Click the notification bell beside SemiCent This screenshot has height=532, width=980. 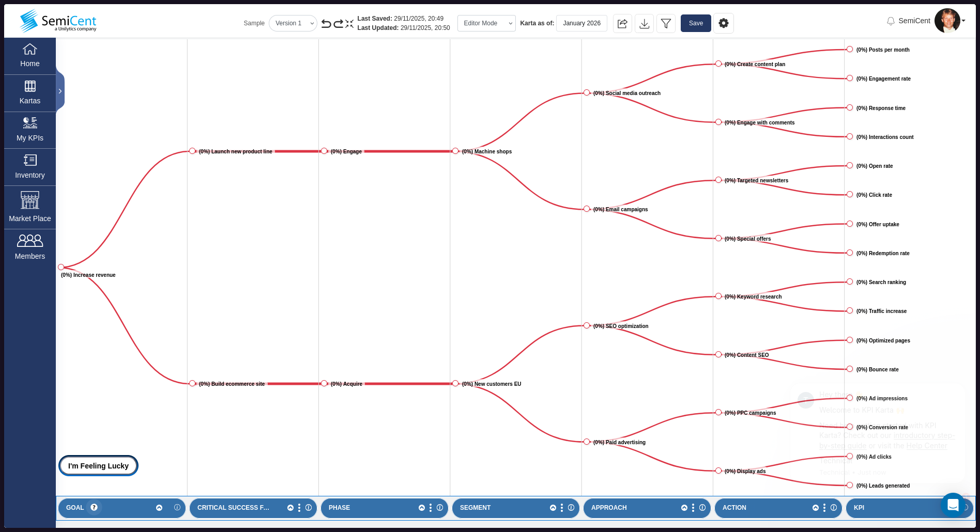[891, 21]
